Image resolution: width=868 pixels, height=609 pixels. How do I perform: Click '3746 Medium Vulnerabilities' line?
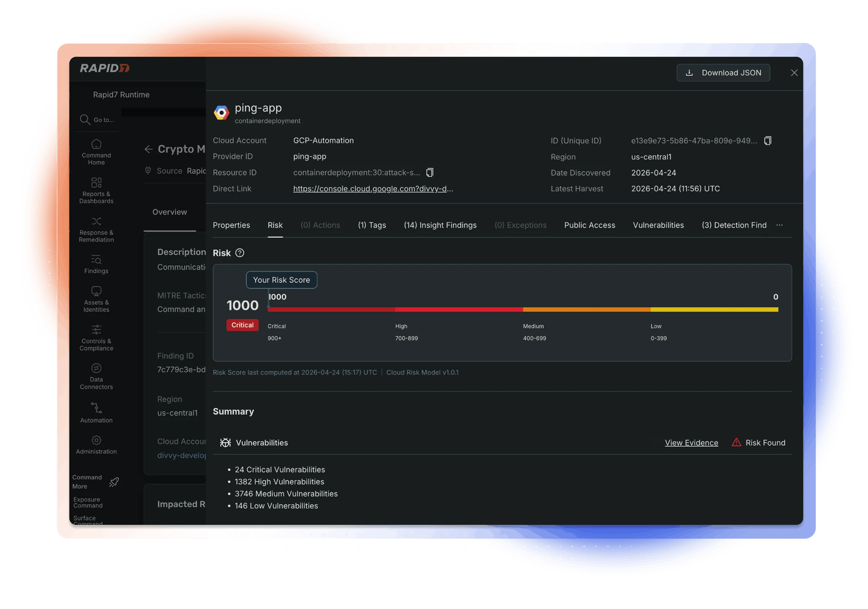tap(286, 494)
